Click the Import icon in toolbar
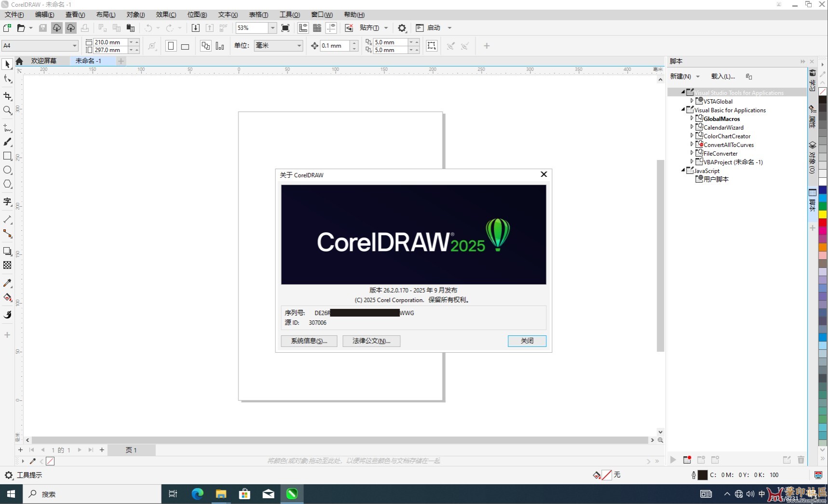The width and height of the screenshot is (828, 504). 195,28
